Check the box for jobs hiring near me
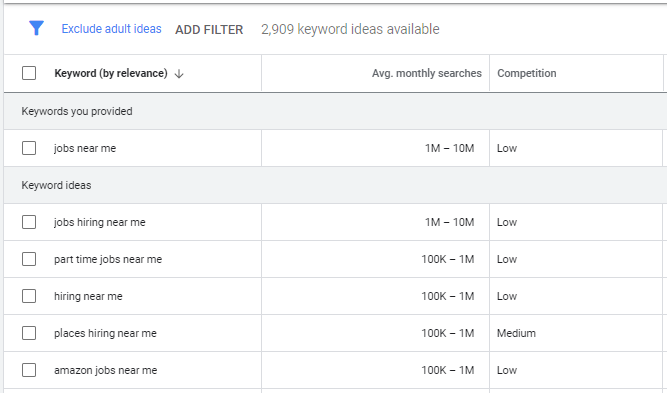Image resolution: width=667 pixels, height=393 pixels. pyautogui.click(x=29, y=222)
